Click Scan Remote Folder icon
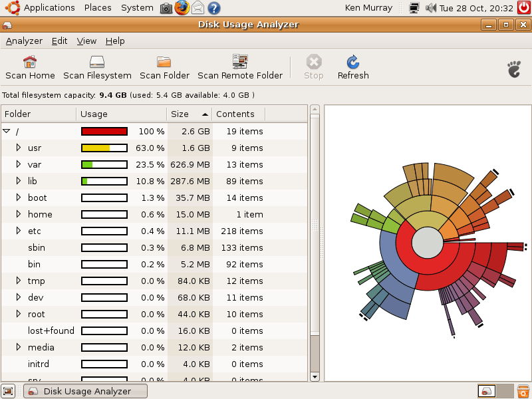Image resolution: width=532 pixels, height=399 pixels. click(240, 66)
